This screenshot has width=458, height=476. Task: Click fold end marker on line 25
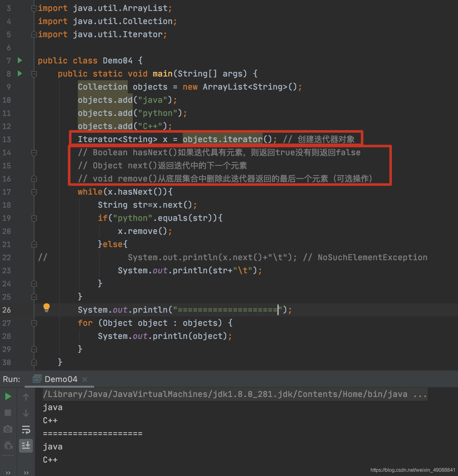click(x=34, y=297)
